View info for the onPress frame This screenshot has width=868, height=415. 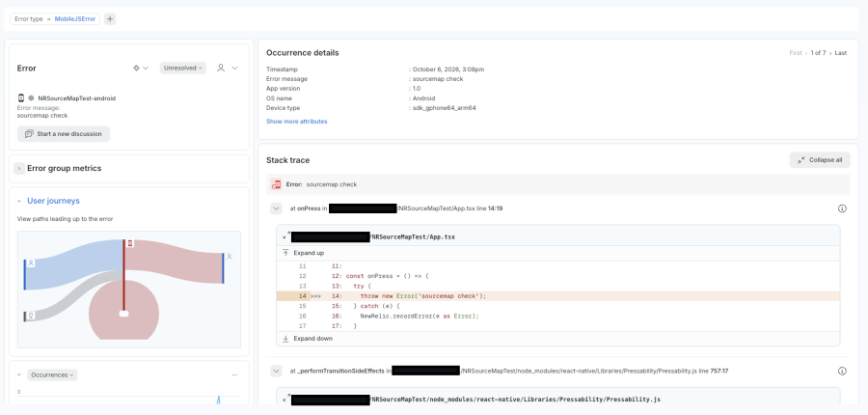pyautogui.click(x=843, y=208)
